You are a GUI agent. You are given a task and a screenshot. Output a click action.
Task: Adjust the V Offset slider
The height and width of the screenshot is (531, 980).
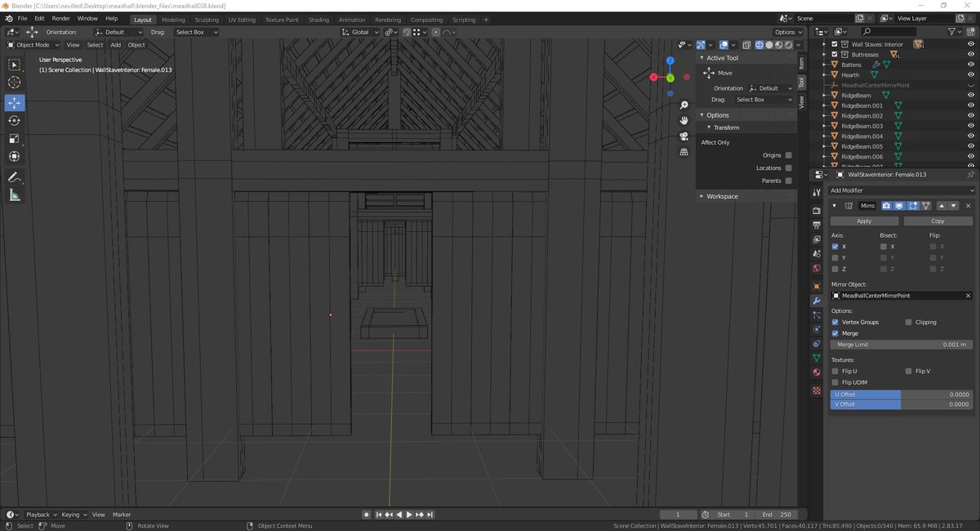point(902,404)
